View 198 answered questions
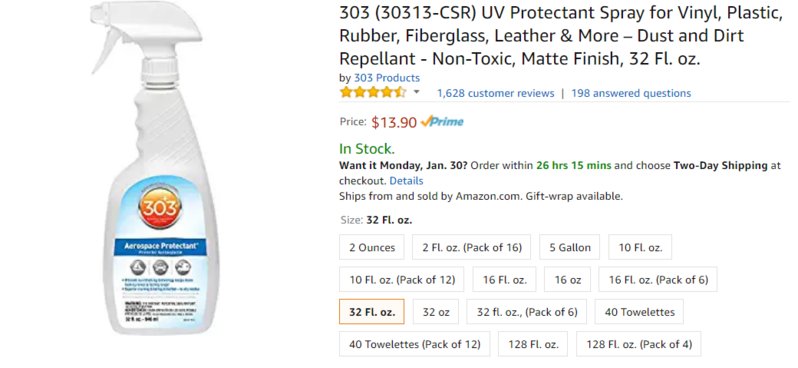The width and height of the screenshot is (798, 368). [x=631, y=93]
